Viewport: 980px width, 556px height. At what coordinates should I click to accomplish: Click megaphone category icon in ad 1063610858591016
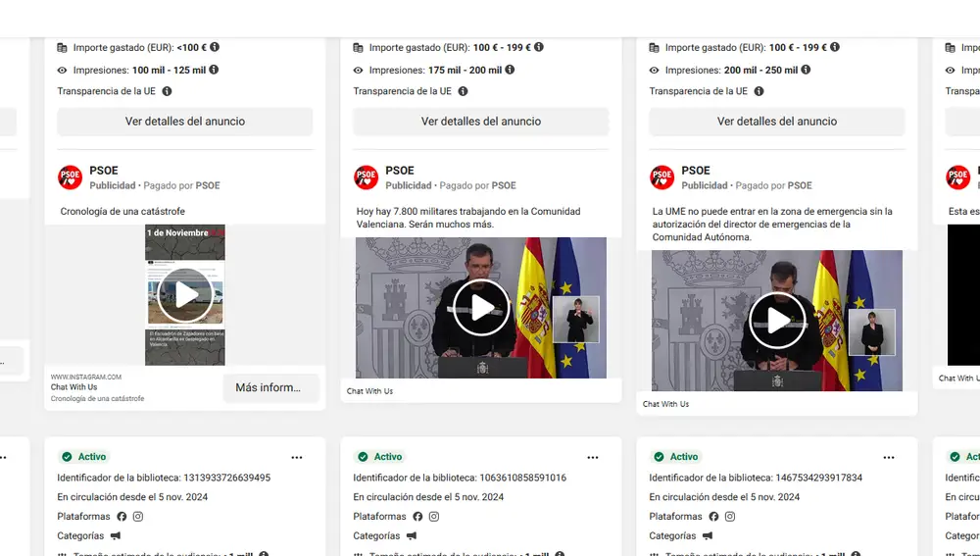click(x=412, y=536)
